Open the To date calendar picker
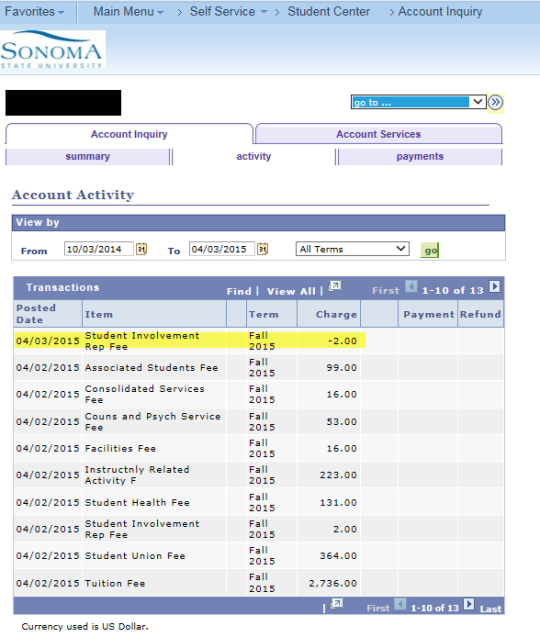 (x=262, y=249)
